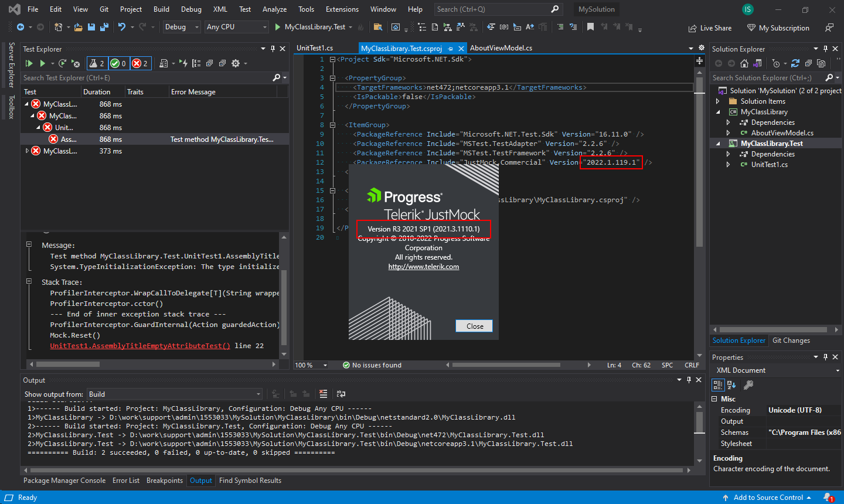Toggle the failed tests filter showing 2
Screen dimensions: 844x504
click(x=140, y=63)
